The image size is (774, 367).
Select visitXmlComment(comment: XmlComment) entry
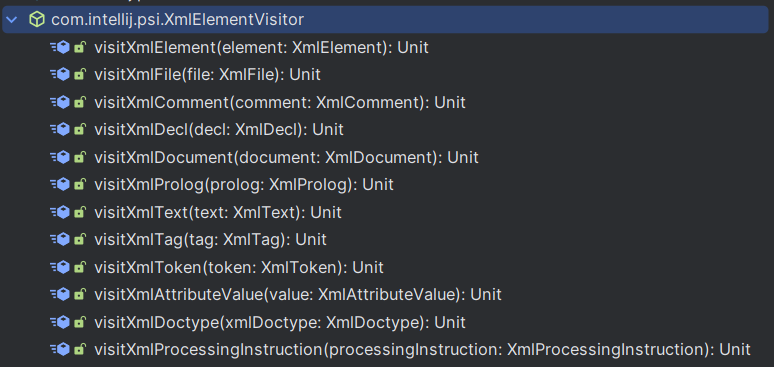coord(280,102)
